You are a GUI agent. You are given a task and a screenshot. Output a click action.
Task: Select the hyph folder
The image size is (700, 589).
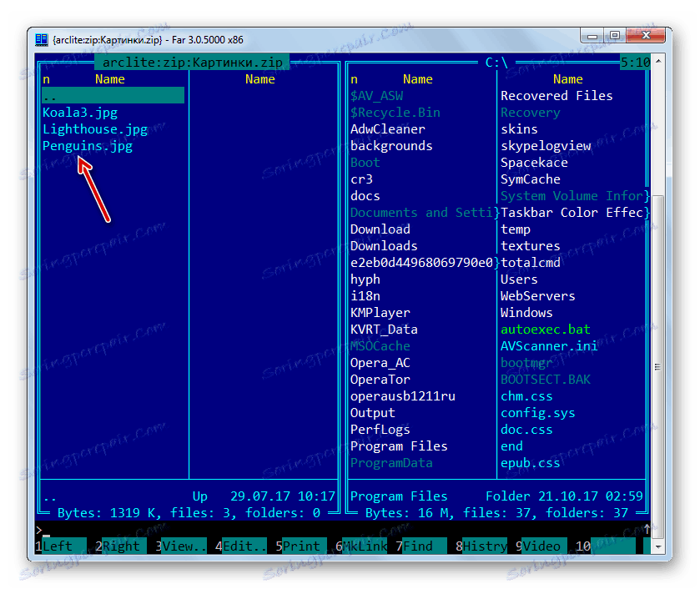365,279
